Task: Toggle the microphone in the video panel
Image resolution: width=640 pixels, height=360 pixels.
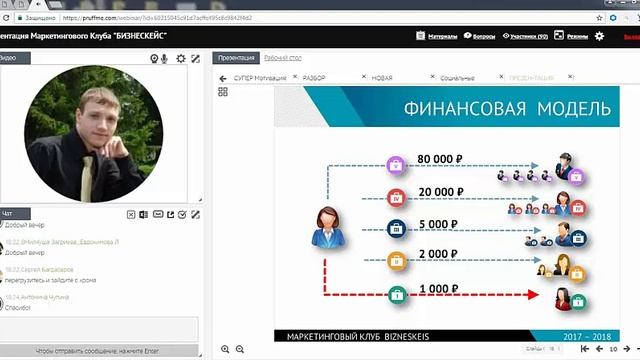Action: (164, 59)
